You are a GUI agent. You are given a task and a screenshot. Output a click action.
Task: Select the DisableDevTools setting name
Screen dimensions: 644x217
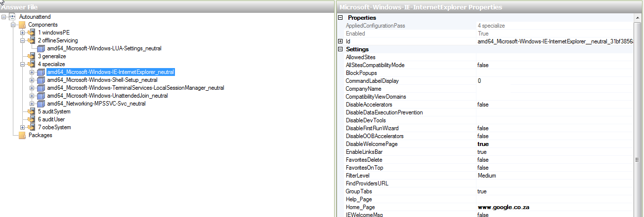366,120
